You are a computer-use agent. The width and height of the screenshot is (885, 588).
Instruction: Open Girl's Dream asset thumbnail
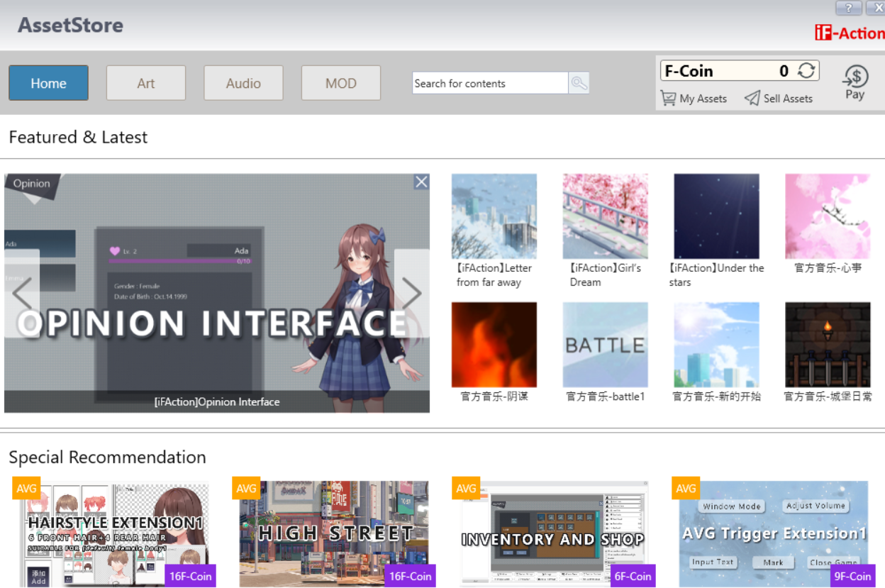[x=606, y=216]
